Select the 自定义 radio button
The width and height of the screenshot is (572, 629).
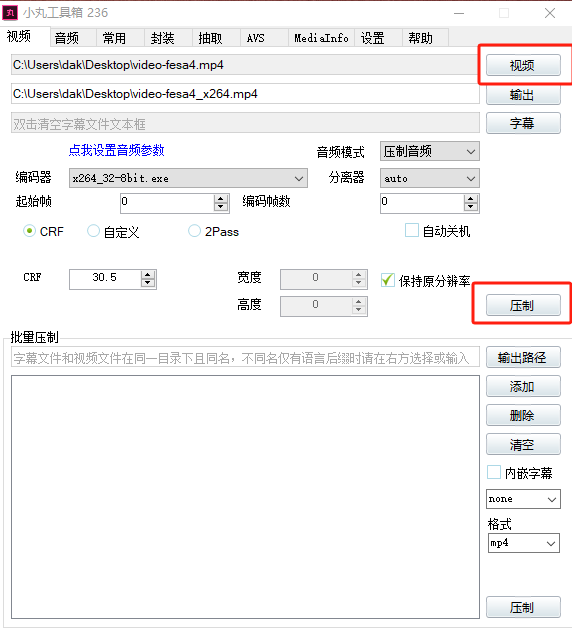(93, 231)
